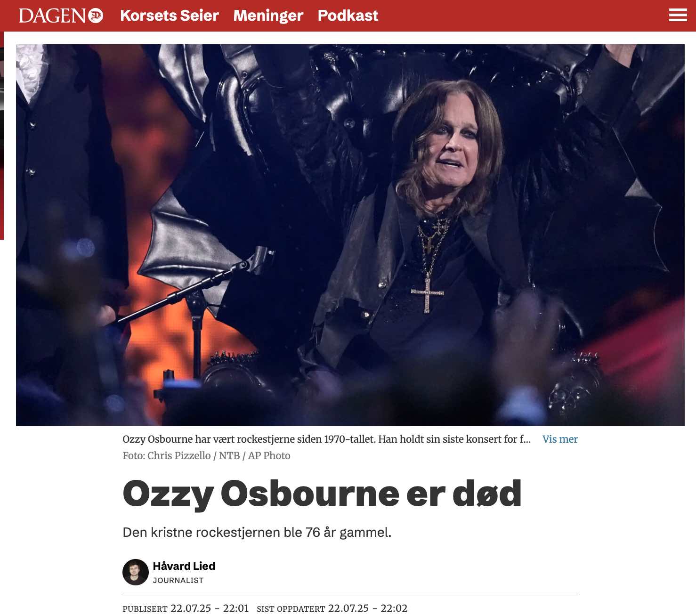Click the Ozzy Osbourne main photo
696x616 pixels.
click(350, 235)
